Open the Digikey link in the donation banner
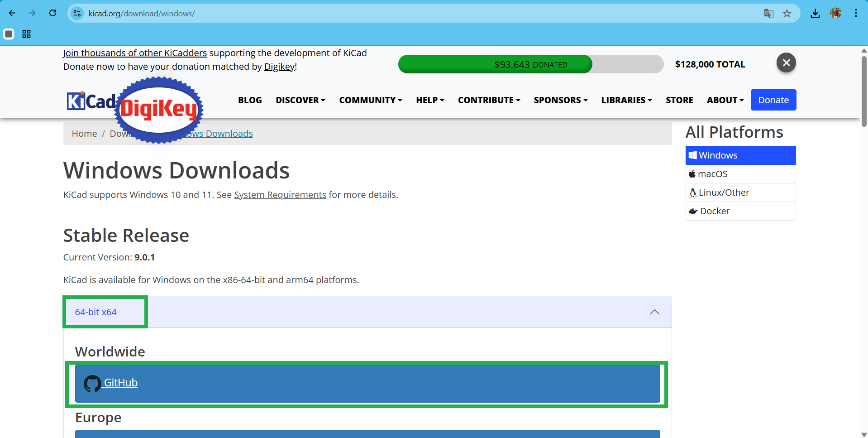 pos(279,67)
